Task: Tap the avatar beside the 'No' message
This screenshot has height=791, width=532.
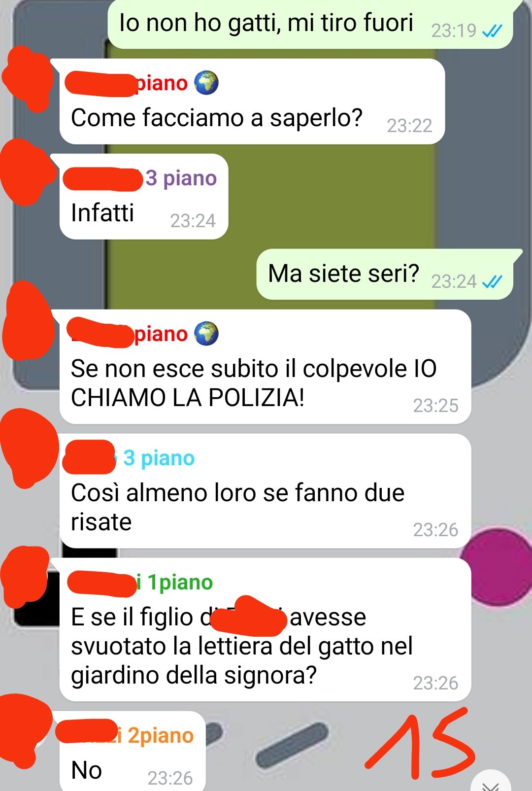Action: coord(25,730)
